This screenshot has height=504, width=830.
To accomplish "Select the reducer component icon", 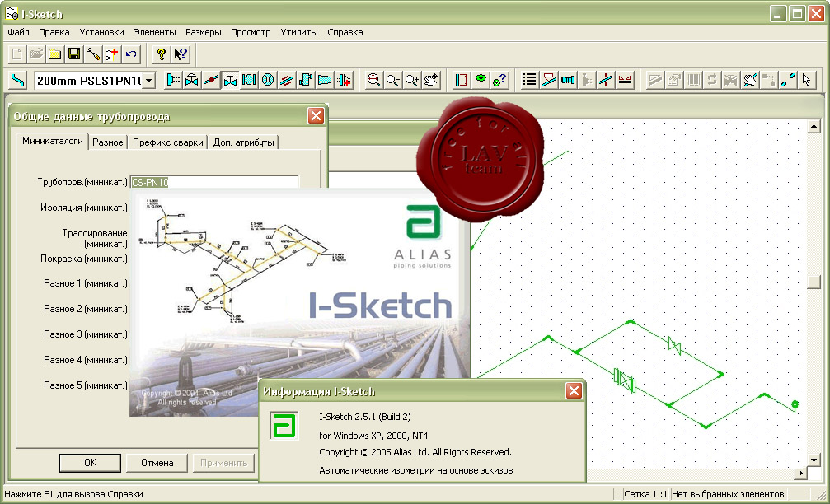I will click(325, 81).
